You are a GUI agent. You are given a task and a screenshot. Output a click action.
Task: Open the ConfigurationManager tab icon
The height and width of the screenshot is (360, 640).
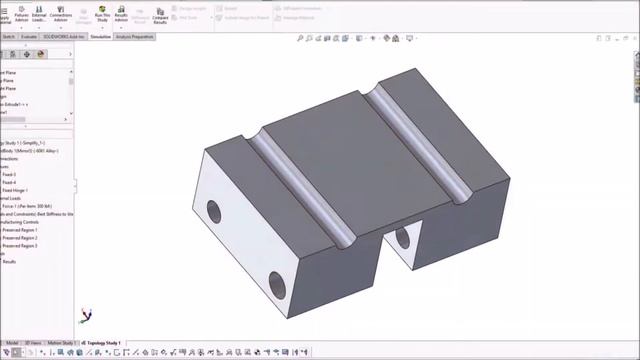[x=13, y=54]
